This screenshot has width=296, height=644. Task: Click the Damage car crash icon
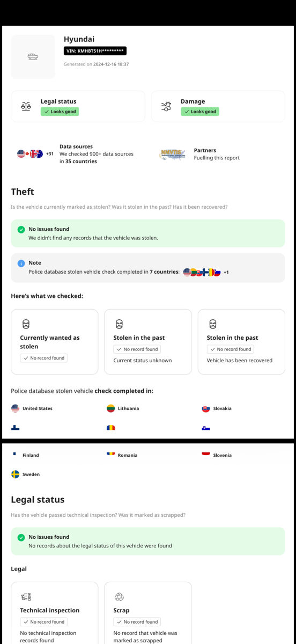click(x=166, y=106)
